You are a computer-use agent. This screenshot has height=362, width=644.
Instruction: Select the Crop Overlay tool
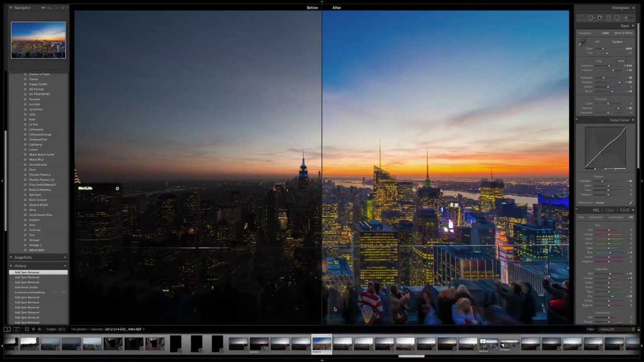click(x=580, y=18)
